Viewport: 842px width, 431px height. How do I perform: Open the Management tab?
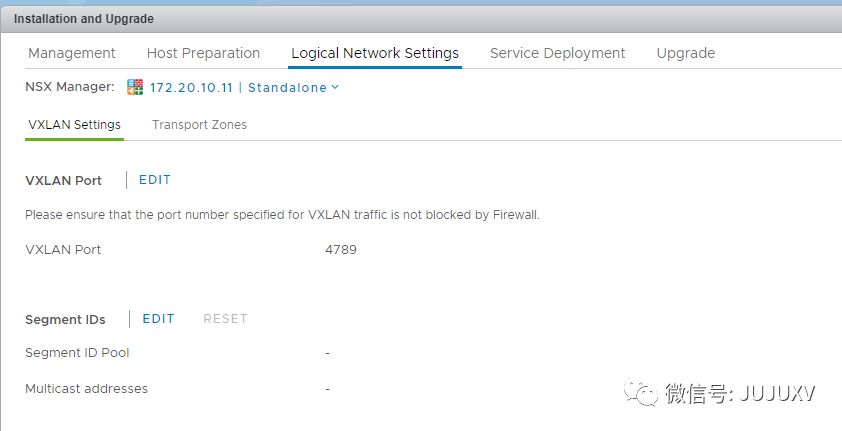(72, 53)
